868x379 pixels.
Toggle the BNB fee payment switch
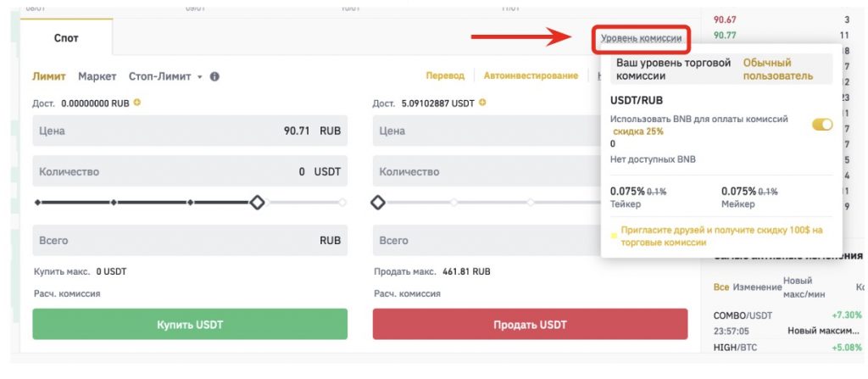click(x=822, y=125)
